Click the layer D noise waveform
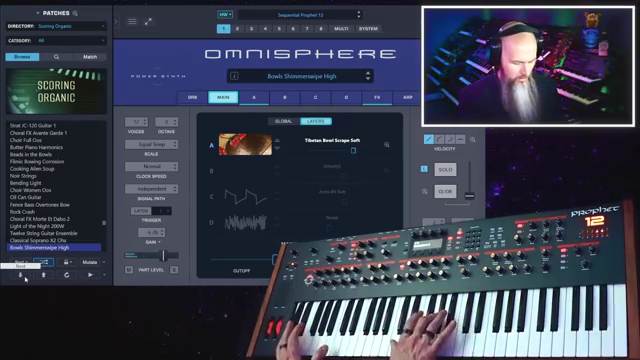Image resolution: width=640 pixels, height=360 pixels. click(245, 222)
